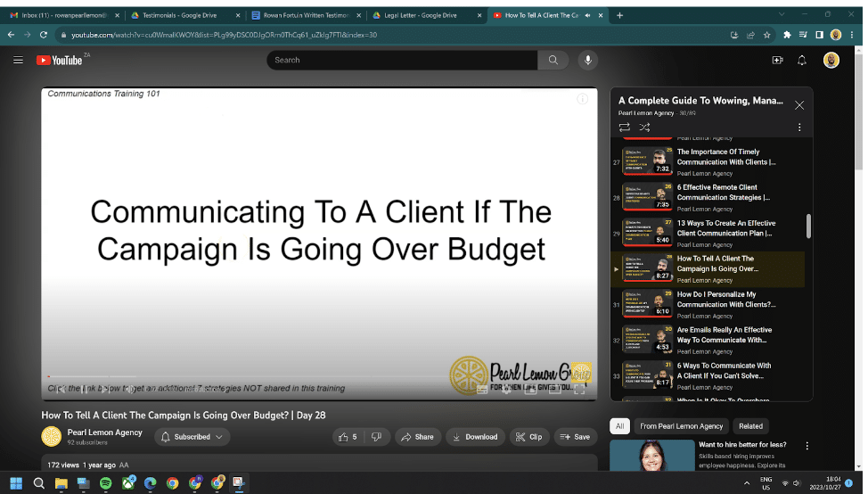Switch to Testimonials Google Drive tab
Viewport: 868px width, 494px height.
pyautogui.click(x=184, y=15)
